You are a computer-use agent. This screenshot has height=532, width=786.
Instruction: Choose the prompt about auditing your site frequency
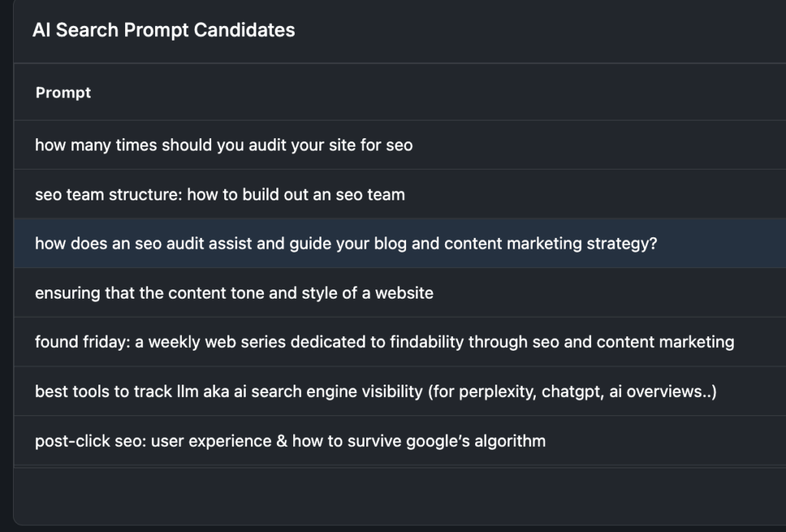223,145
